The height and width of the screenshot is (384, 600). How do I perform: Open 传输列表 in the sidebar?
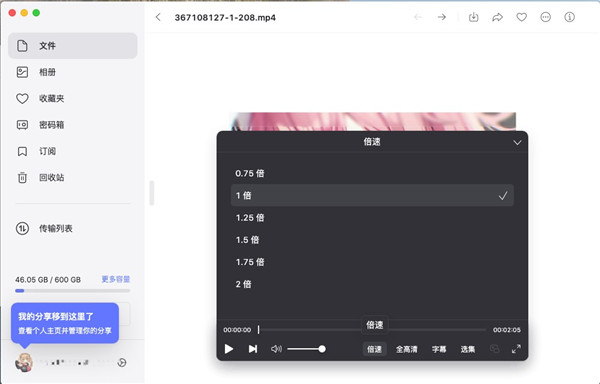pos(73,228)
